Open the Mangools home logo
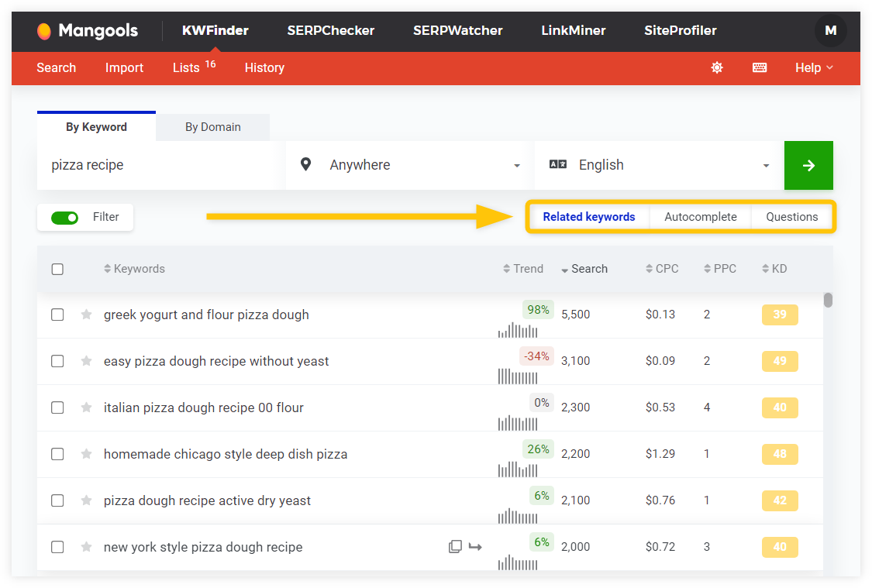The image size is (872, 588). tap(86, 31)
